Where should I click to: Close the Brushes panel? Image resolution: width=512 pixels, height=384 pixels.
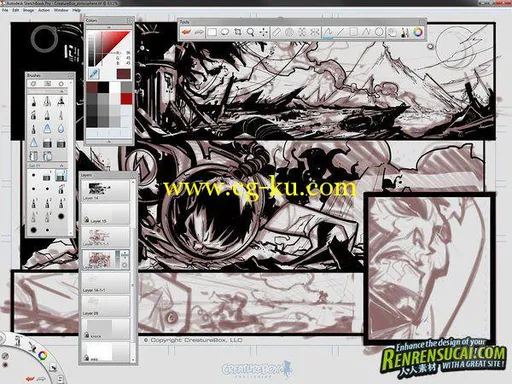click(70, 76)
